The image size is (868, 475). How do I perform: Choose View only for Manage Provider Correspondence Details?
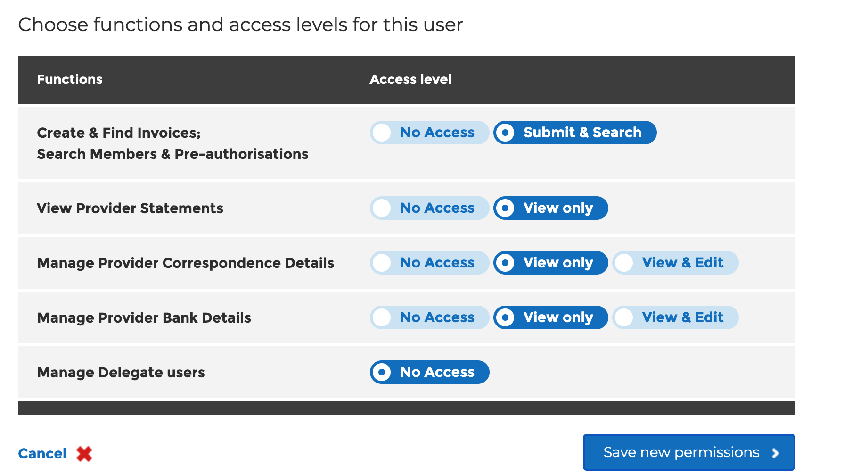[550, 263]
